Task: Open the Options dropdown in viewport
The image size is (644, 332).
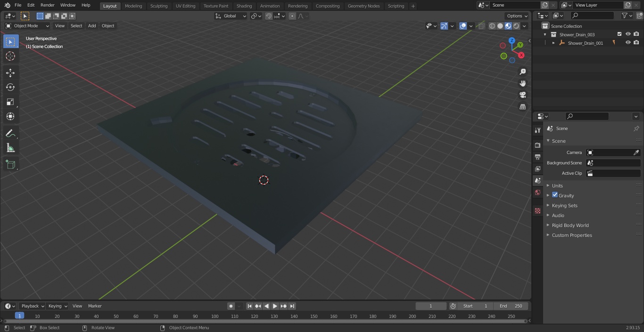Action: pyautogui.click(x=517, y=16)
